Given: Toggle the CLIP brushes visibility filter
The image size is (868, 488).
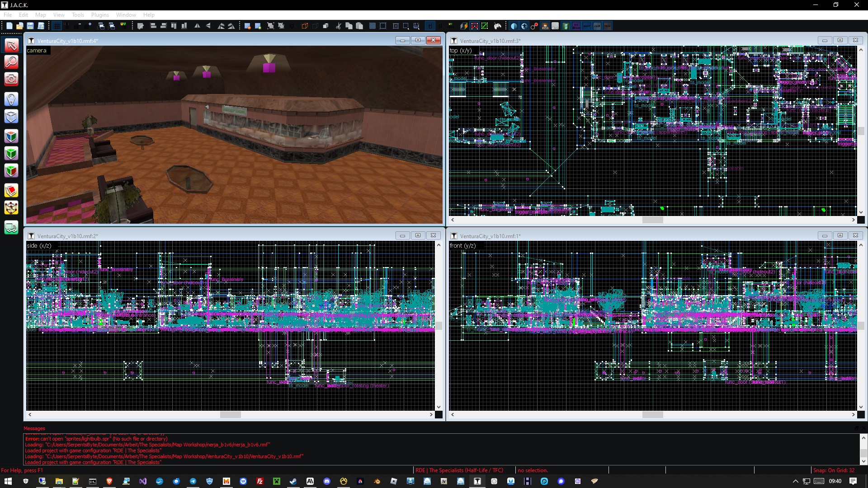Looking at the screenshot, I should point(597,26).
